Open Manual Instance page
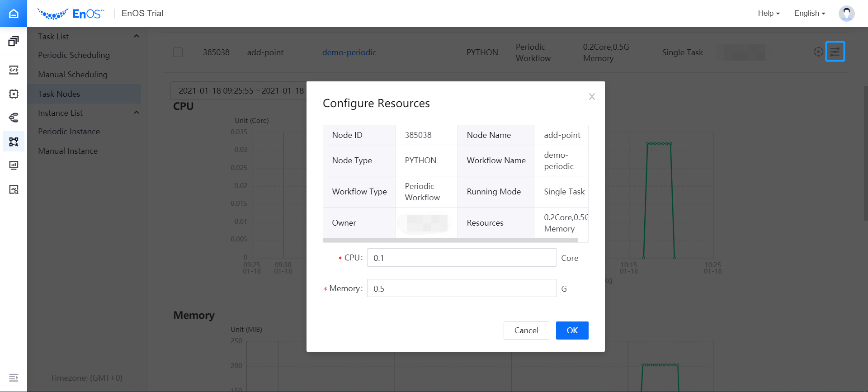This screenshot has height=392, width=868. click(x=68, y=151)
